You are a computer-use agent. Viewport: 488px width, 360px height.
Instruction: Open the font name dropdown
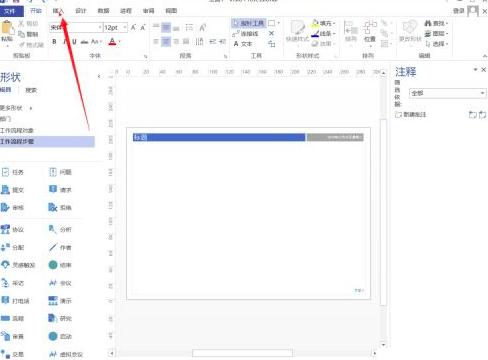(100, 27)
